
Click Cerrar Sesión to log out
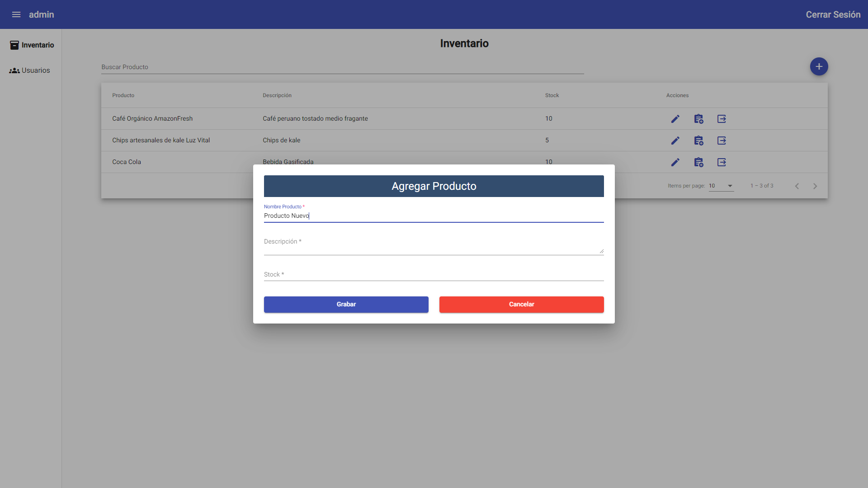833,14
